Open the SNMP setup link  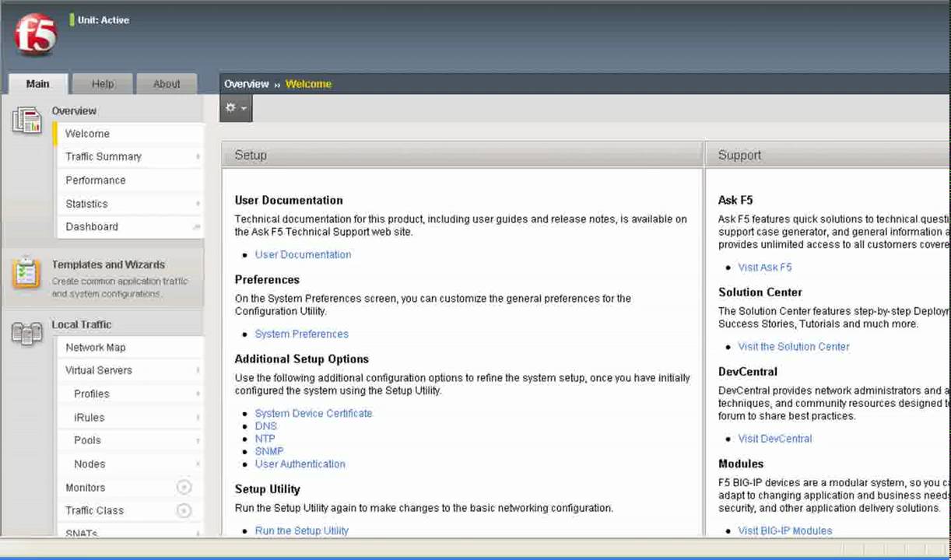click(269, 451)
